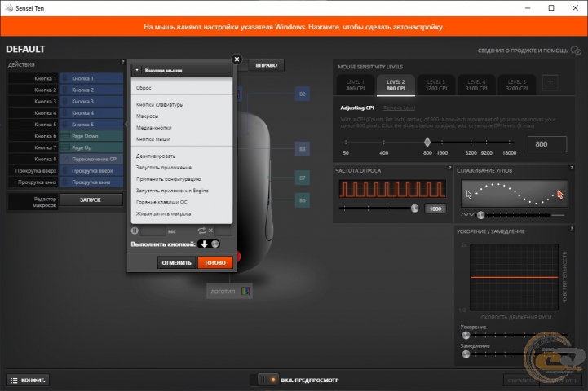Choose Медиа-кнопки from the list
This screenshot has width=588, height=391.
(182, 128)
